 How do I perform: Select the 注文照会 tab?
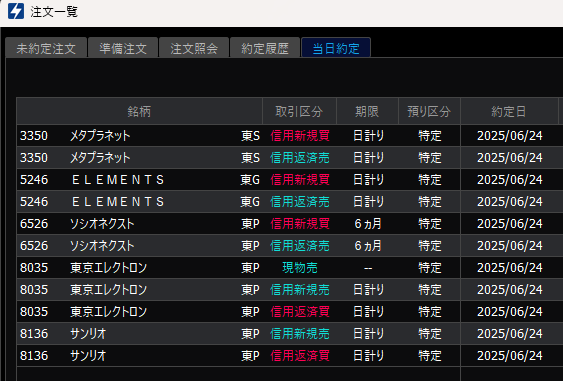(194, 48)
